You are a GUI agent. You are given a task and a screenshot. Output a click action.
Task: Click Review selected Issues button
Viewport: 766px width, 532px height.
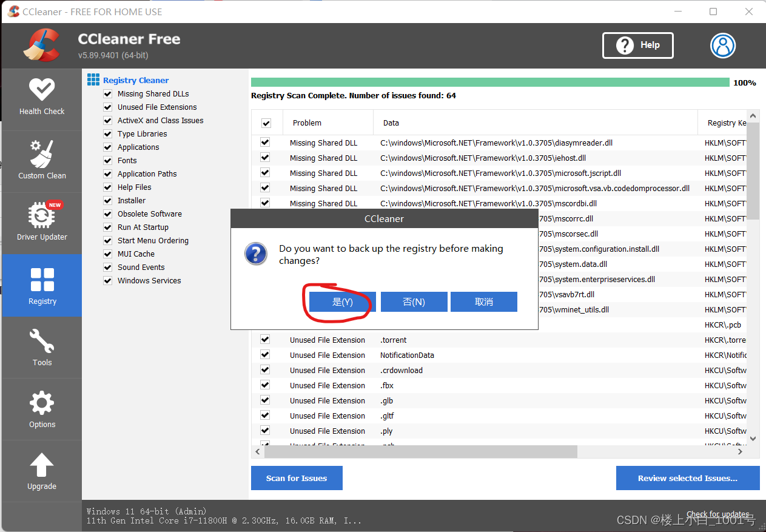pos(688,478)
